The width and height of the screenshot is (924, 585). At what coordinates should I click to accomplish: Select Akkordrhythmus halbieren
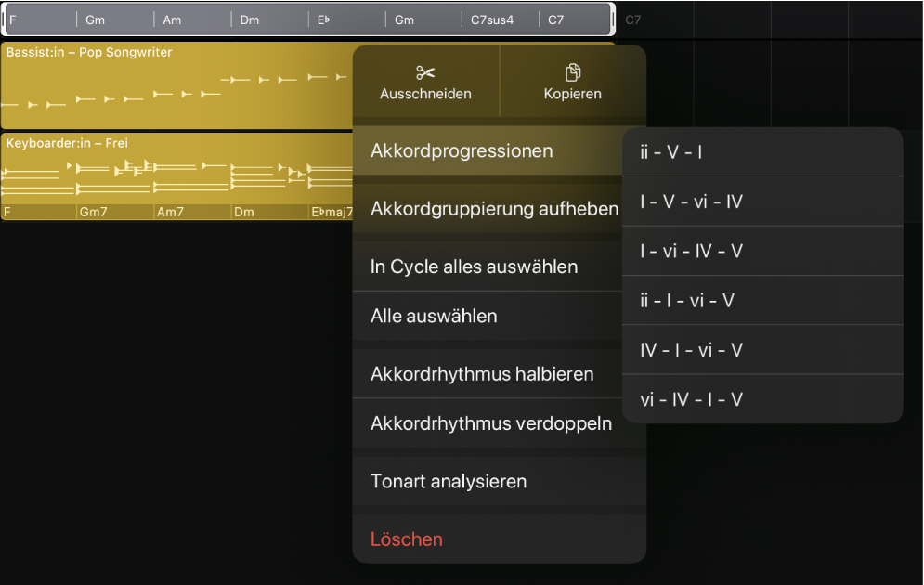pos(482,374)
